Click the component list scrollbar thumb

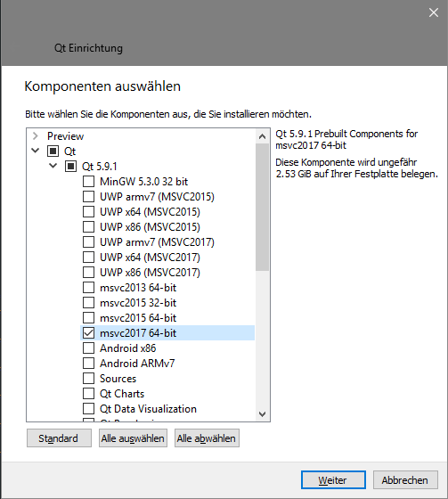point(262,207)
